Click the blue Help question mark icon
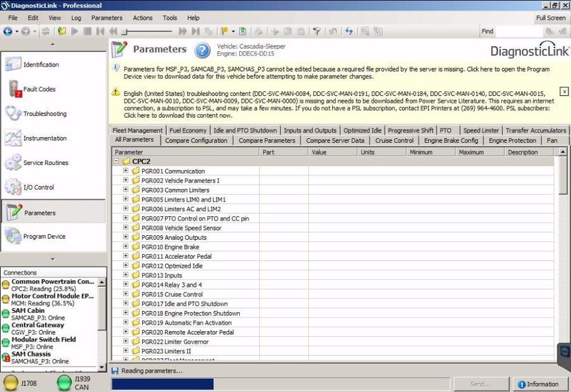This screenshot has height=392, width=571. click(x=202, y=50)
